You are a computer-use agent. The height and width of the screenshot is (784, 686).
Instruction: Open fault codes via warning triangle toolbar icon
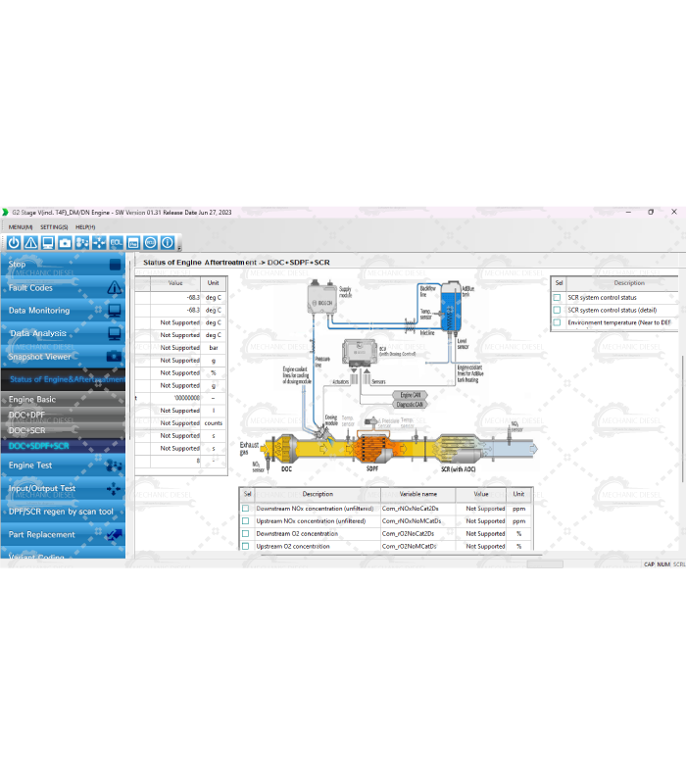pyautogui.click(x=30, y=242)
